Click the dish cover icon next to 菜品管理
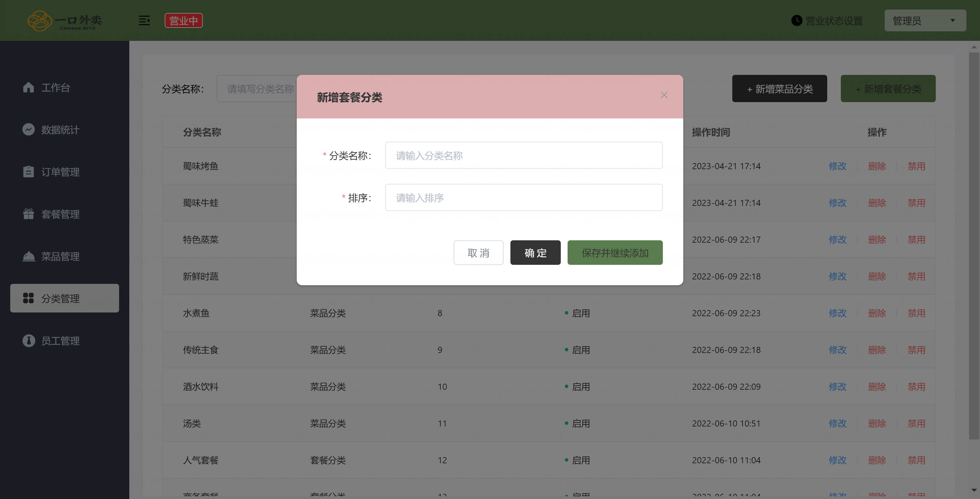 coord(29,256)
